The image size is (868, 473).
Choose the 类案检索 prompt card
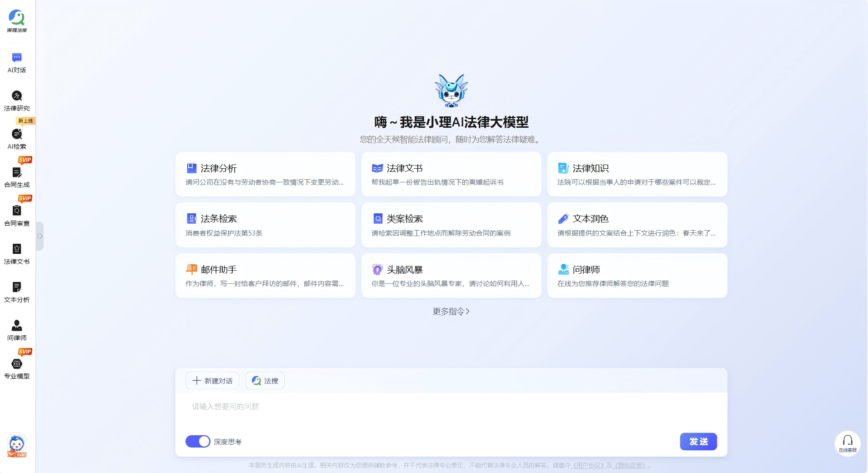tap(451, 225)
